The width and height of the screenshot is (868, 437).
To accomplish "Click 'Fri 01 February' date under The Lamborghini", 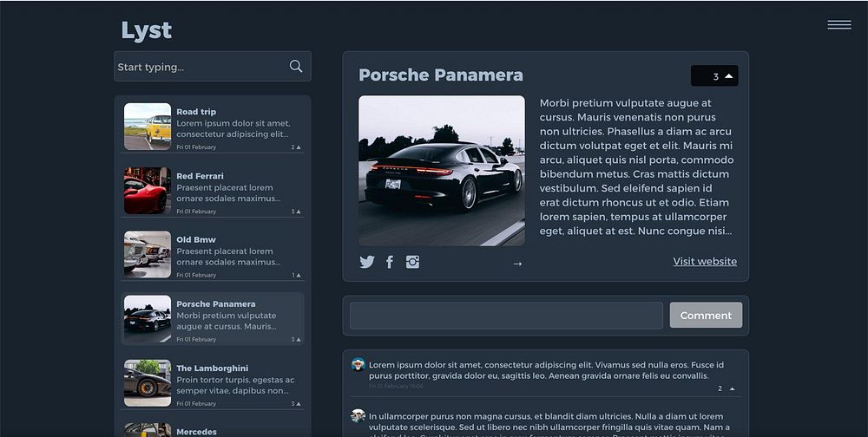I will click(196, 403).
